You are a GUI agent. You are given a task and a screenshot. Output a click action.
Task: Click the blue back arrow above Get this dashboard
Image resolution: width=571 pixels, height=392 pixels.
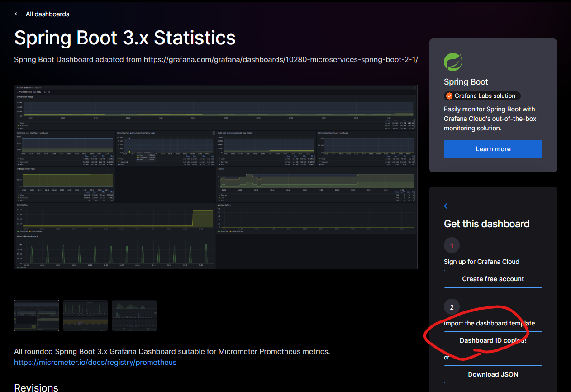point(450,206)
